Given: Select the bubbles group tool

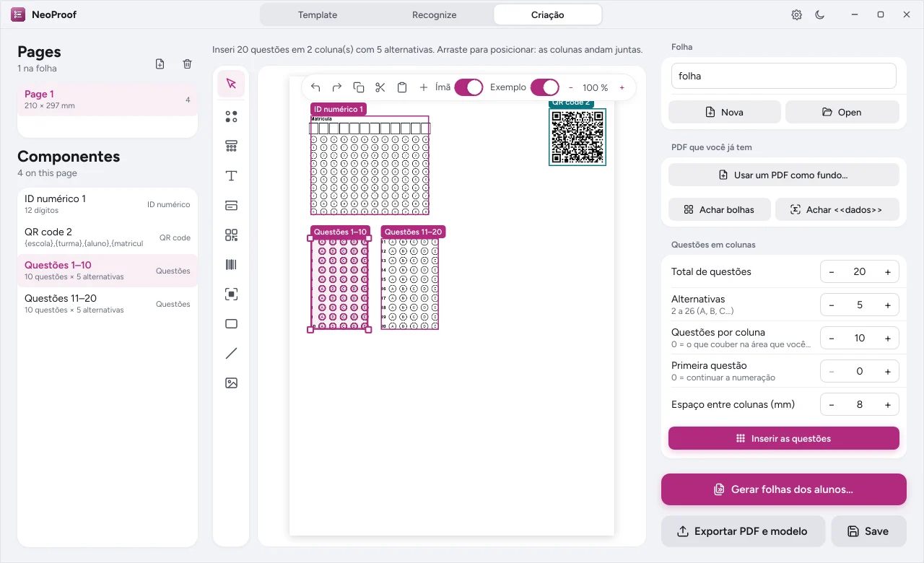Looking at the screenshot, I should [x=231, y=116].
